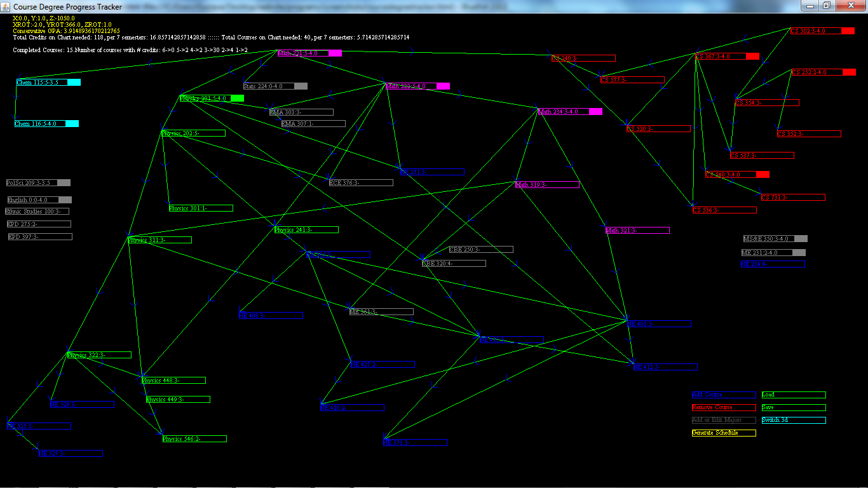Select the EMA 307 course node
The height and width of the screenshot is (488, 868).
[313, 124]
